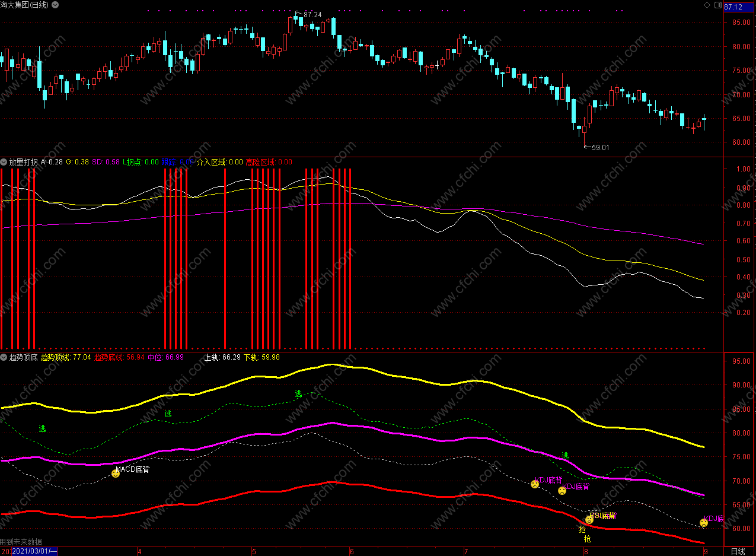Click the bookmark icon at top right
756x556 pixels.
coord(717,5)
